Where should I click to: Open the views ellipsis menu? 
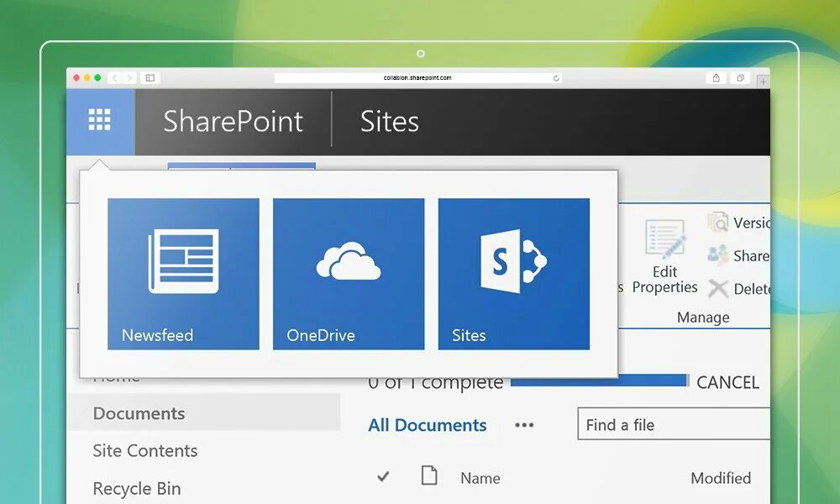(524, 425)
